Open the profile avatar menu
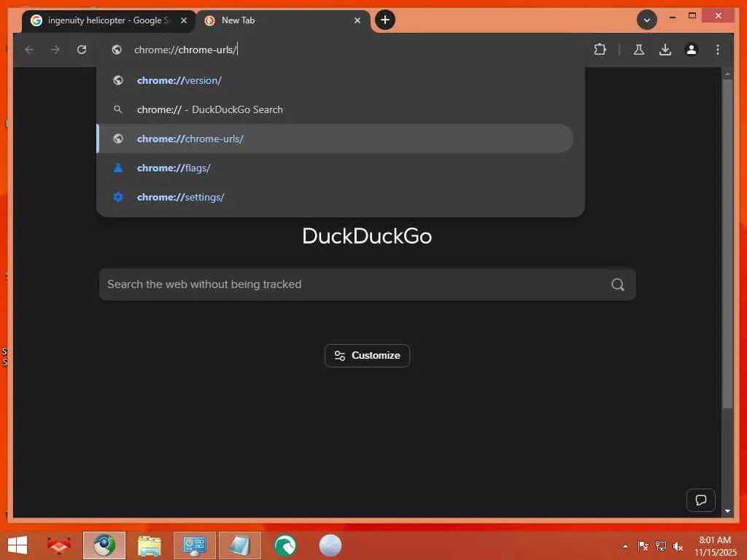The height and width of the screenshot is (560, 747). click(692, 50)
